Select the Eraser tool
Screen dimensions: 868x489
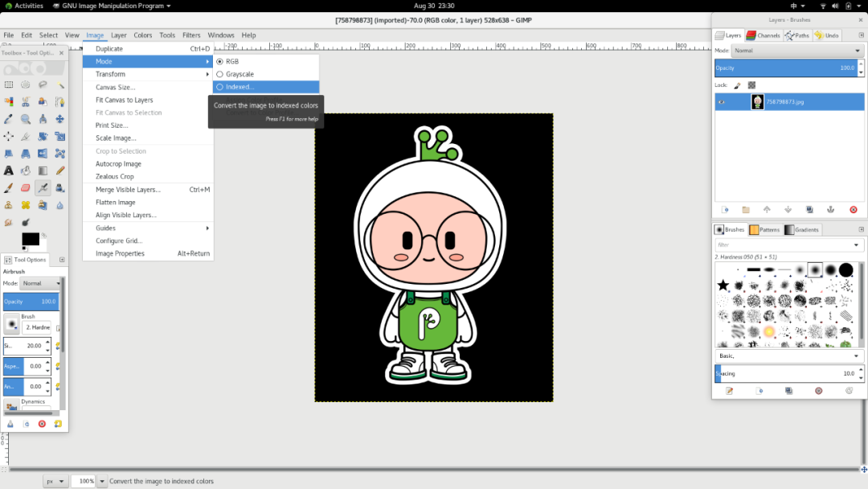pyautogui.click(x=26, y=187)
